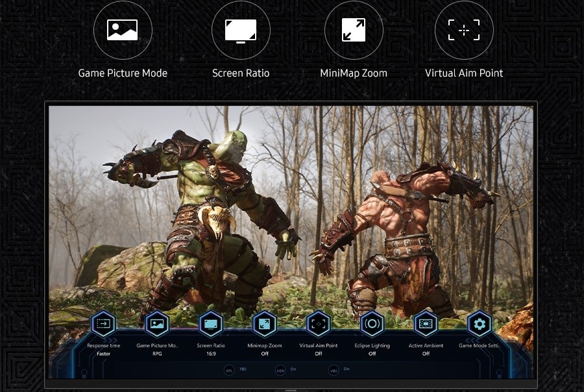Toggle Minimap Zoom Off value
This screenshot has width=584, height=392.
[265, 354]
